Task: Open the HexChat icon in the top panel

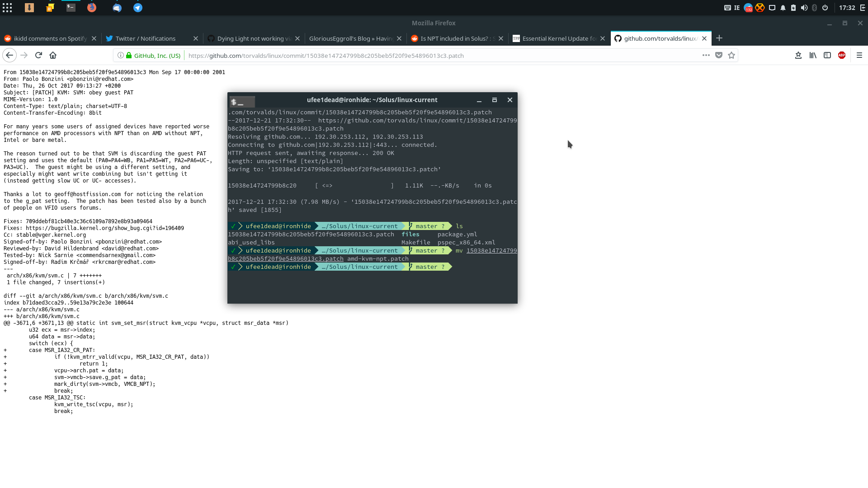Action: (50, 8)
